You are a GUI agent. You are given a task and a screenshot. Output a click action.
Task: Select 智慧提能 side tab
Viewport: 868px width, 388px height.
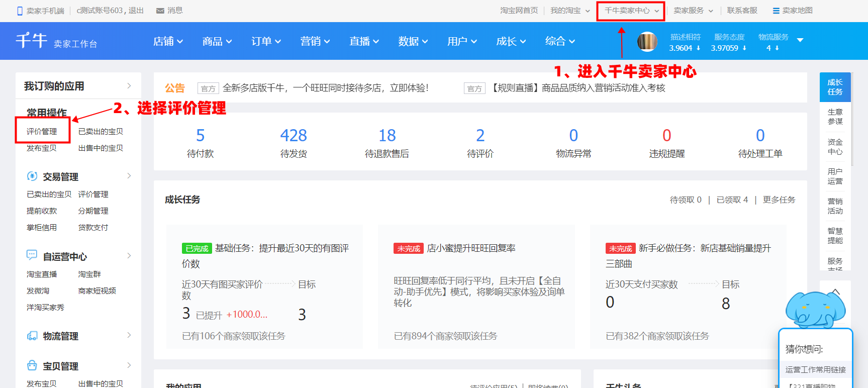pyautogui.click(x=835, y=236)
